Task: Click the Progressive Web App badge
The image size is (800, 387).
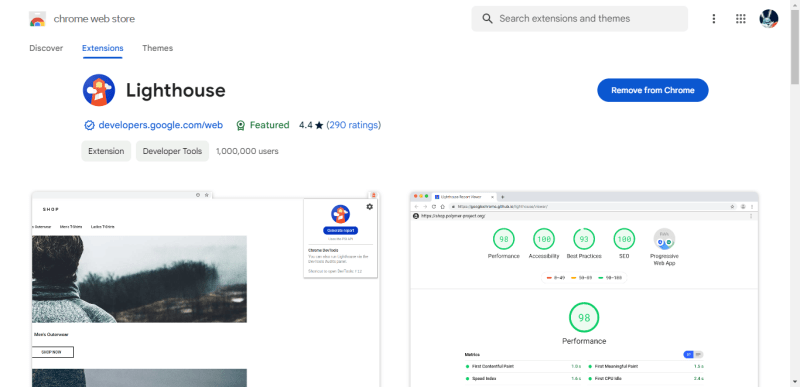Action: (664, 239)
